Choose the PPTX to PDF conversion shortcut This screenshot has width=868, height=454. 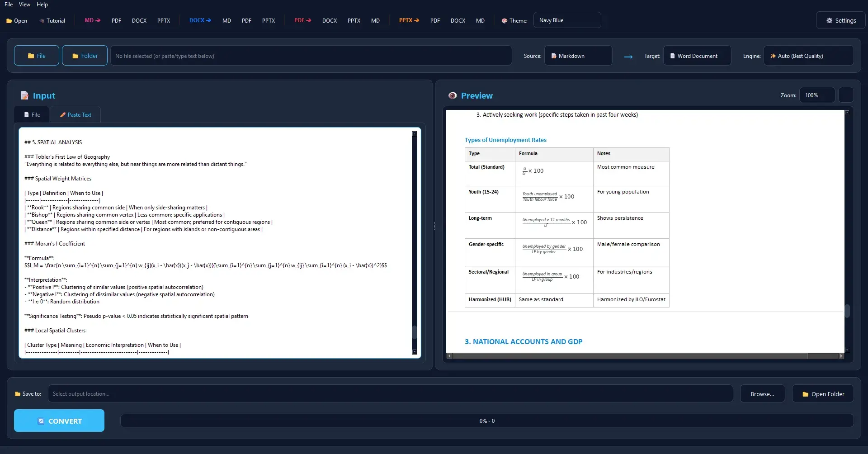[x=435, y=20]
